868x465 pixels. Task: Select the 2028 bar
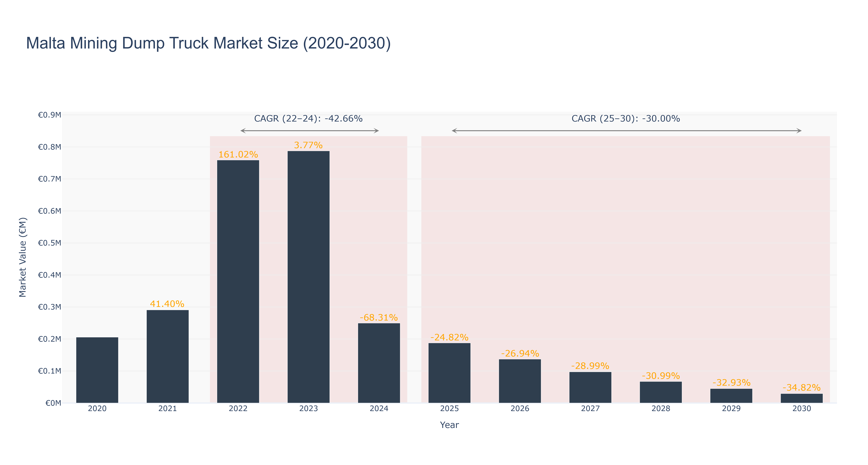pyautogui.click(x=660, y=392)
